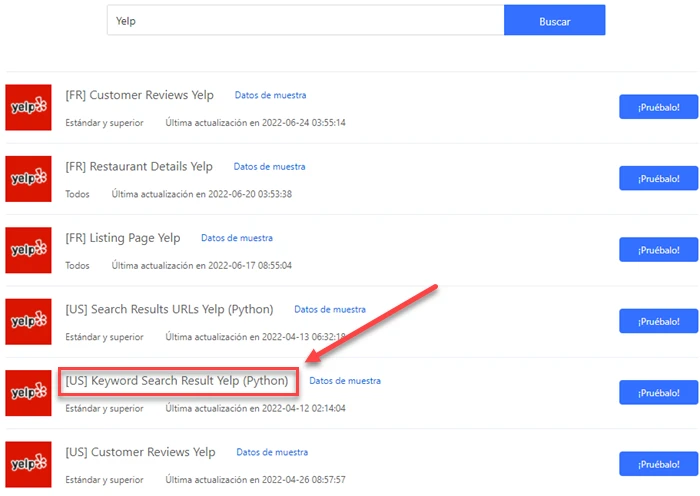700x496 pixels.
Task: View Datos de muestra for US Keyword Search Result
Action: tap(345, 381)
